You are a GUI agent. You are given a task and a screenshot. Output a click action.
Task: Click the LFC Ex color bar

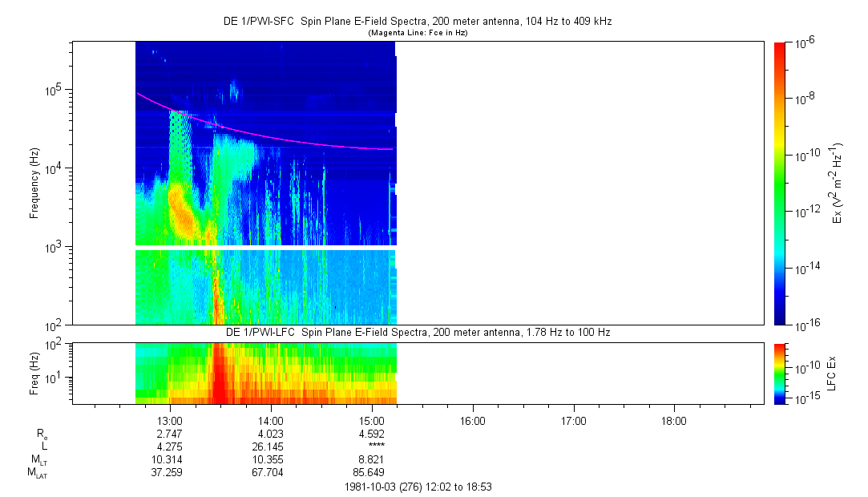click(x=781, y=373)
